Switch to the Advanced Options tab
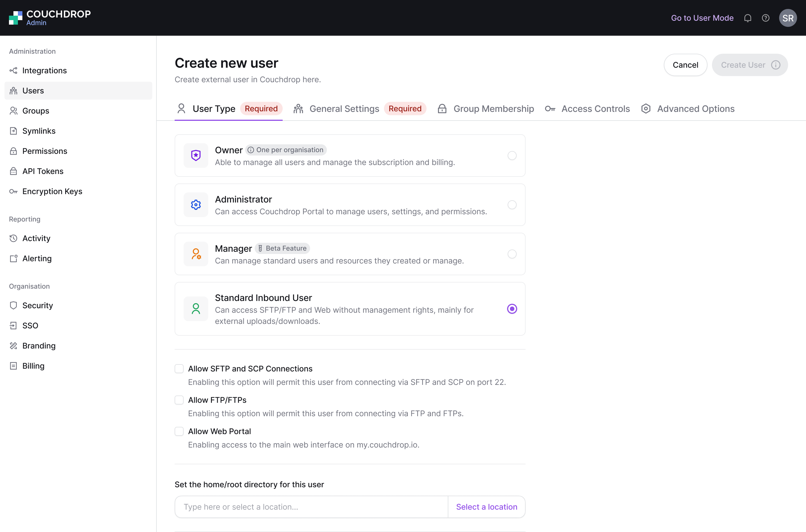The height and width of the screenshot is (532, 806). (688, 109)
